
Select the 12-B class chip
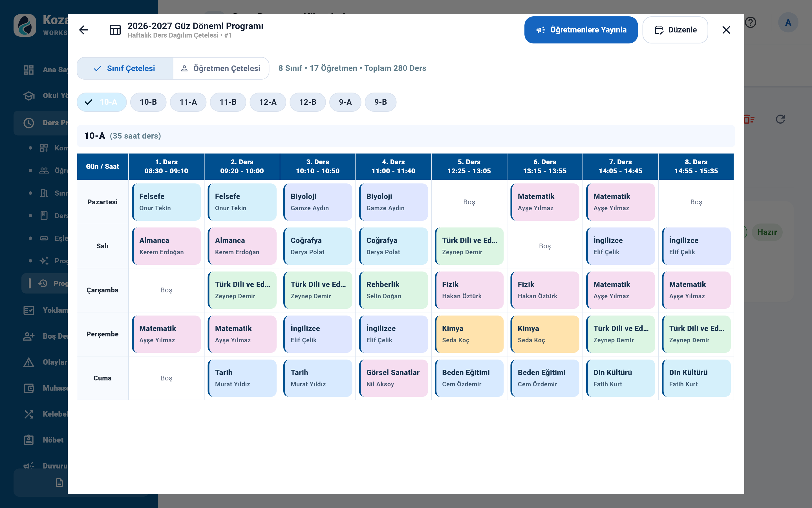click(308, 102)
